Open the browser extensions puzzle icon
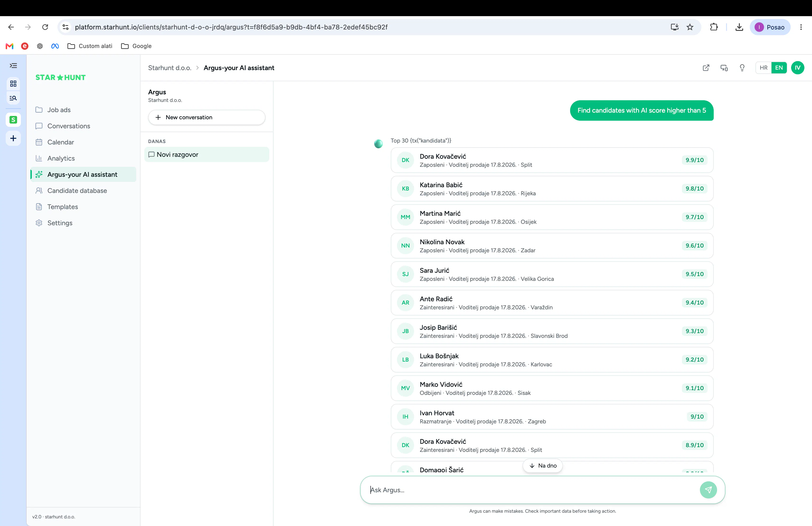The height and width of the screenshot is (526, 812). (x=714, y=27)
